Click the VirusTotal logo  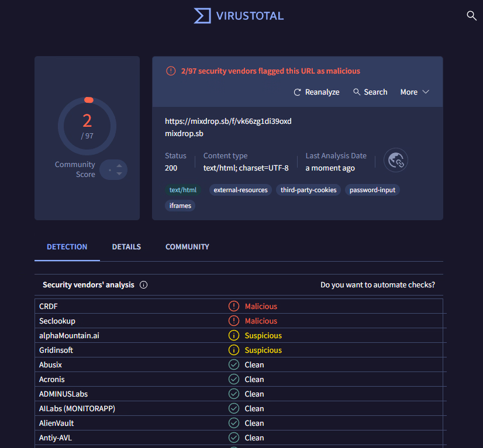(239, 16)
